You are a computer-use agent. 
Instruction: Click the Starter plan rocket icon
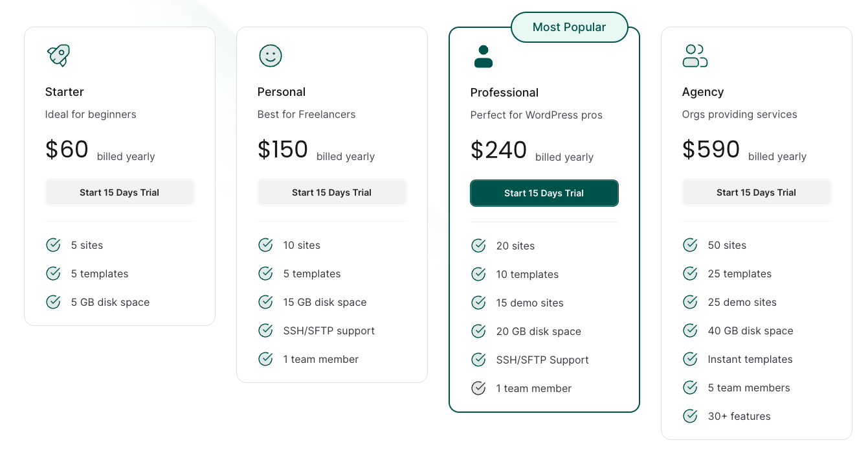coord(58,55)
